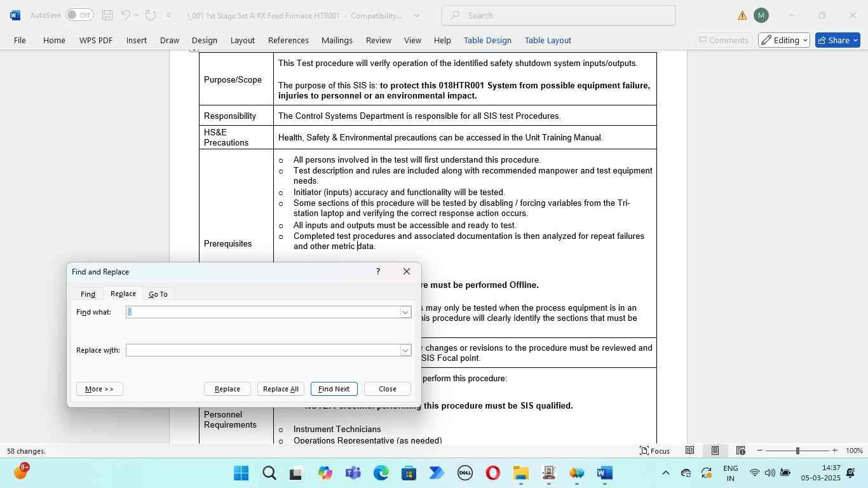
Task: Expand the Replace with dropdown arrow
Action: point(405,350)
